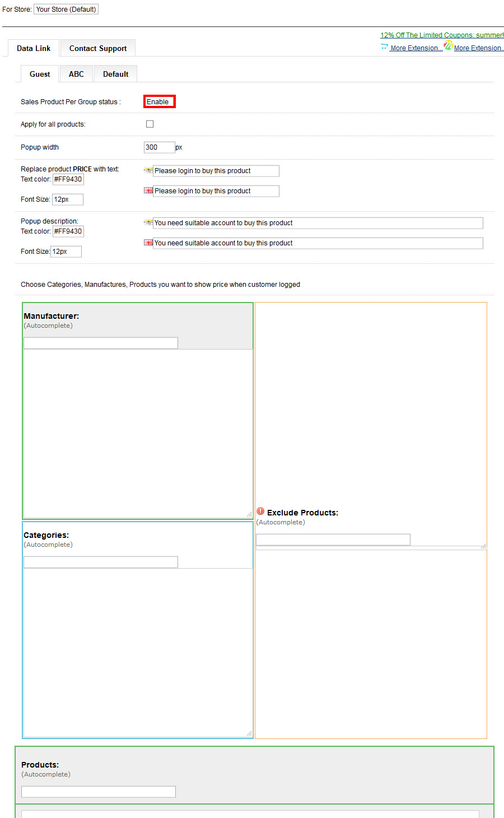Click the red warning icon beside Exclude Products
Viewport: 504px width, 818px height.
[260, 512]
